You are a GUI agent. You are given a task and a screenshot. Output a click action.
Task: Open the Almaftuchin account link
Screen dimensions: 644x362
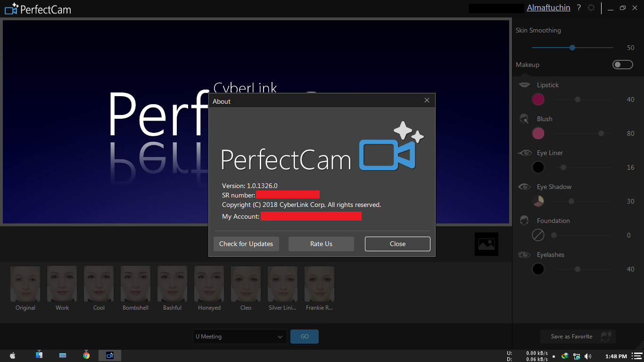point(548,8)
